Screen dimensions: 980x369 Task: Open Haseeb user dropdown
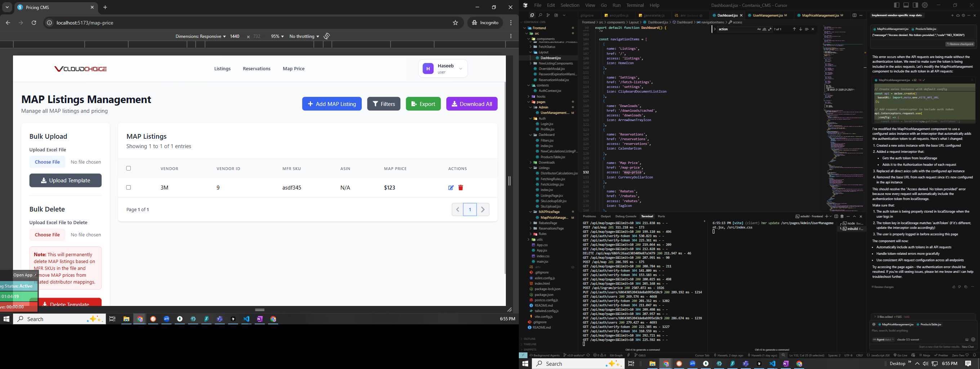pyautogui.click(x=443, y=68)
